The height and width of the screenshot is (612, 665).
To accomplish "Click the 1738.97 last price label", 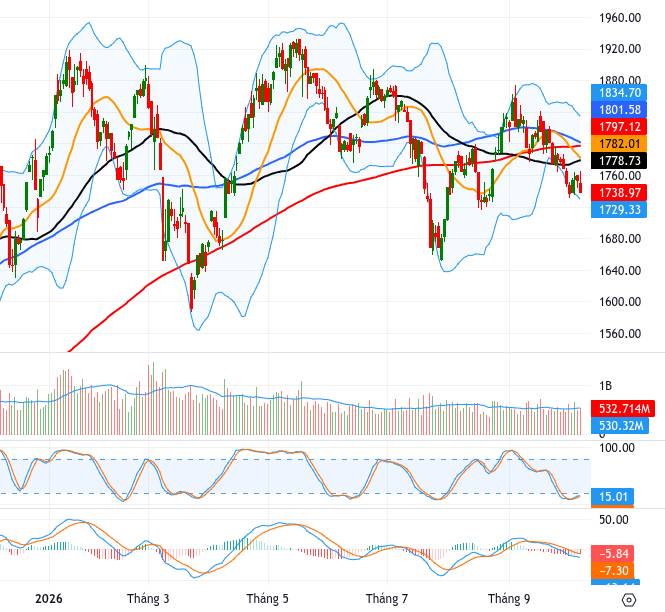I will tap(619, 193).
